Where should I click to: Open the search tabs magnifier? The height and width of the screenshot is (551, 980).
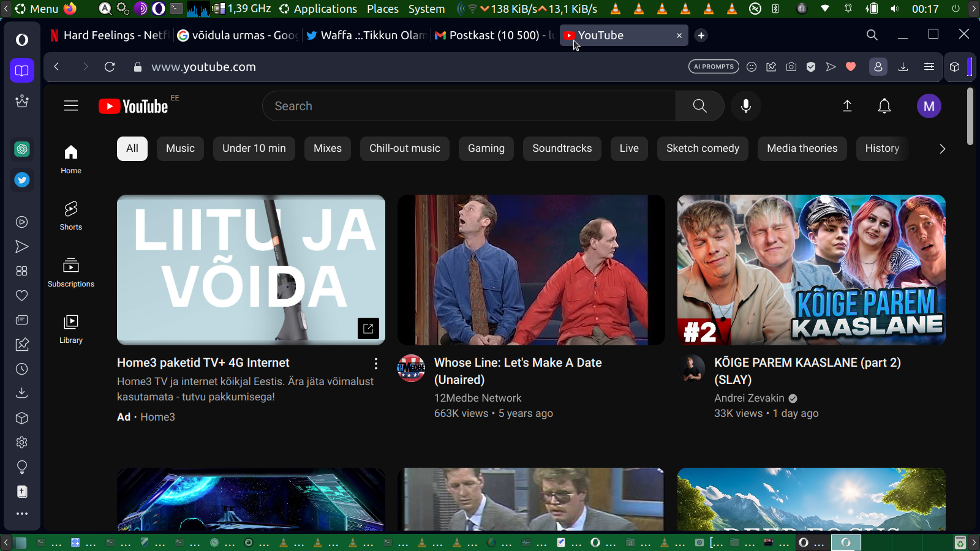[872, 35]
